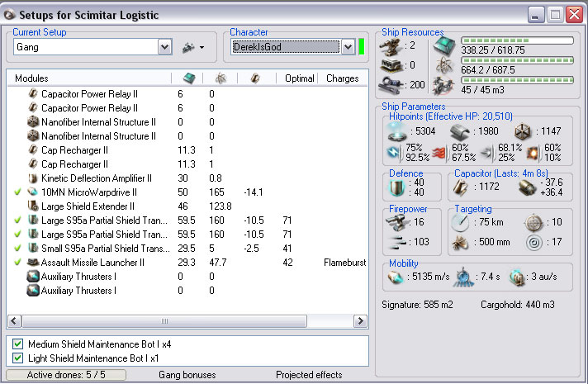Click the shield hitpoints icon

point(397,131)
